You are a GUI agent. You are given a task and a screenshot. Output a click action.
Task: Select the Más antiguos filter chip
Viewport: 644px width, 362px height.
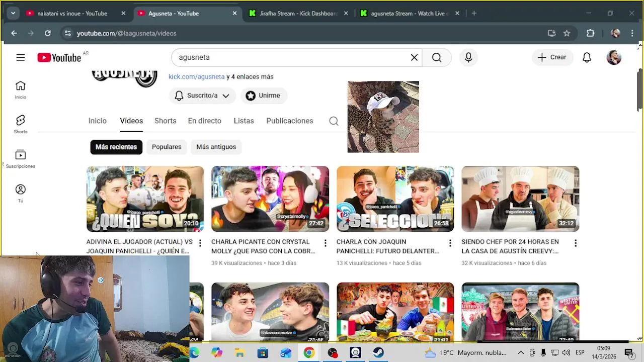216,147
